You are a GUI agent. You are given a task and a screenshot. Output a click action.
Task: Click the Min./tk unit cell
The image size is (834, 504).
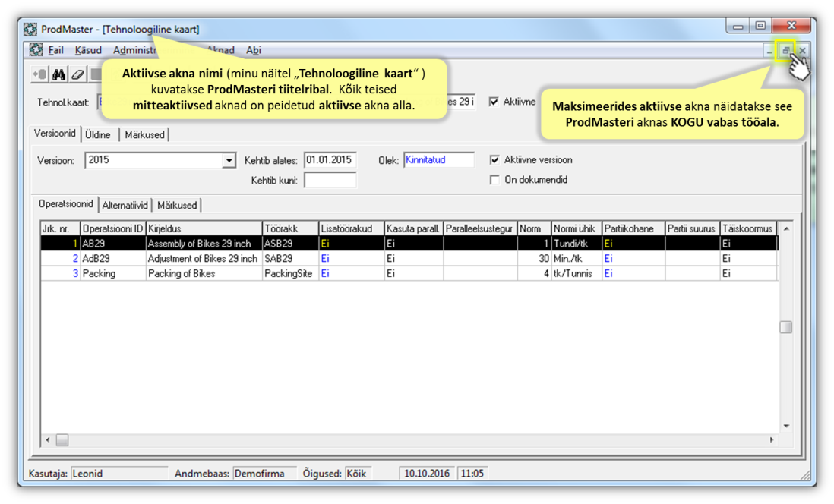(576, 258)
